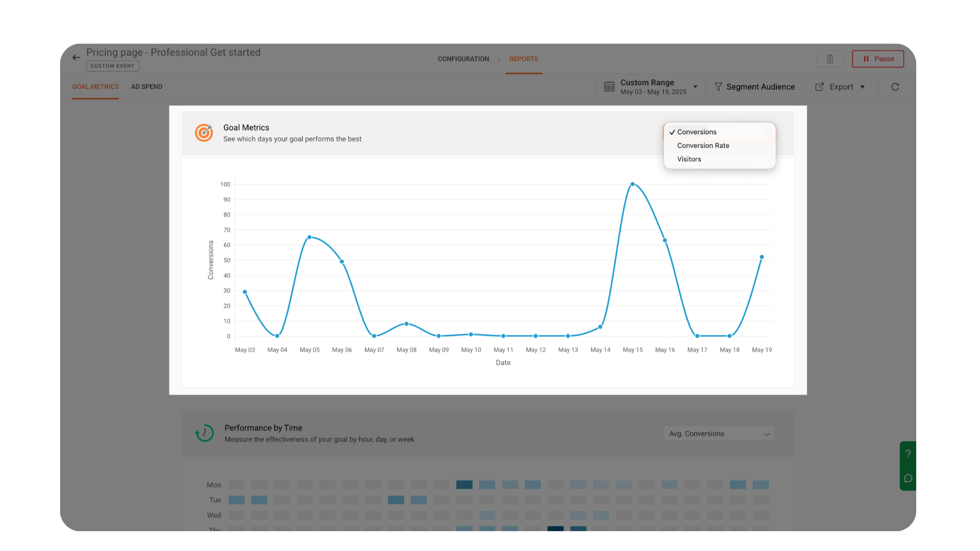980x551 pixels.
Task: Click the Goal Metrics target icon
Action: point(204,133)
